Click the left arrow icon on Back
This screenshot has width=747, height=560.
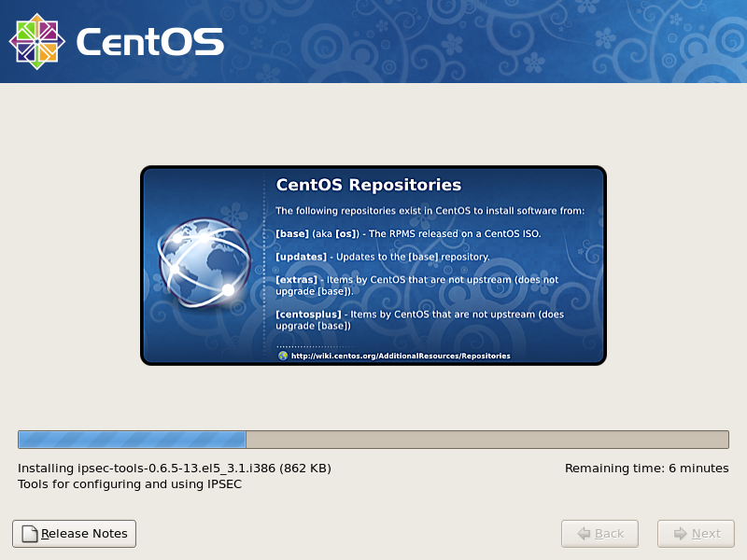tap(584, 533)
